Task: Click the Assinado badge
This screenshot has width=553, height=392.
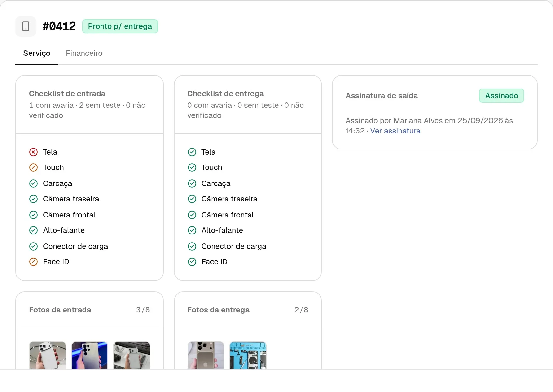Action: pyautogui.click(x=502, y=96)
